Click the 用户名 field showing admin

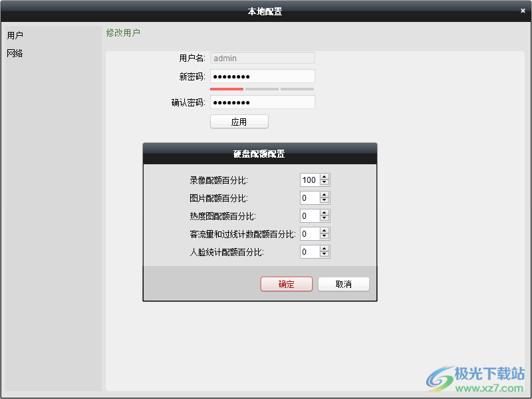point(262,58)
